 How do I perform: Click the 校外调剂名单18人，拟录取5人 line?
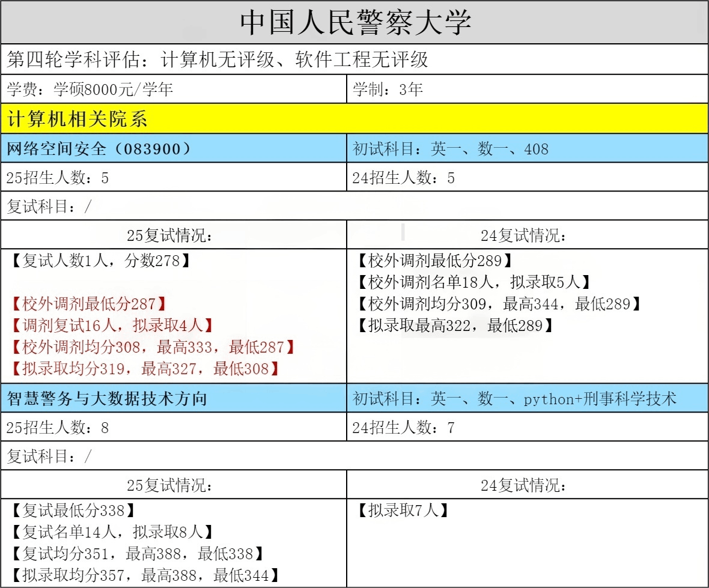click(474, 282)
